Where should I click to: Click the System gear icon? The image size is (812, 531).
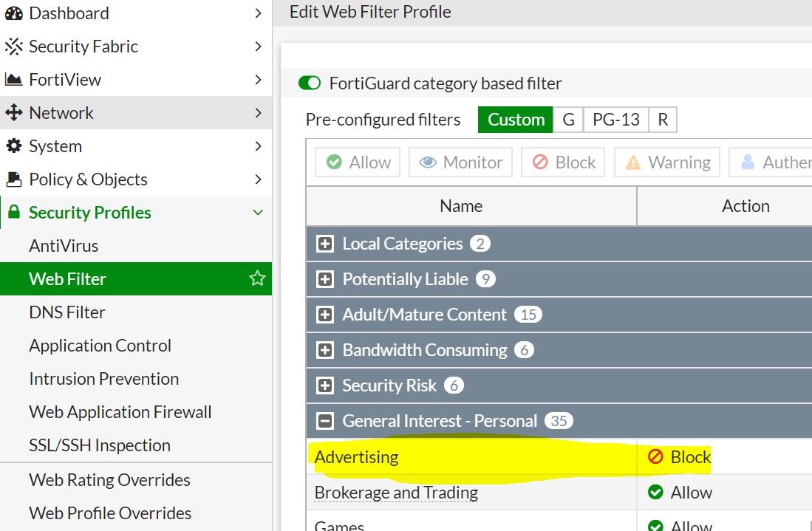[14, 146]
